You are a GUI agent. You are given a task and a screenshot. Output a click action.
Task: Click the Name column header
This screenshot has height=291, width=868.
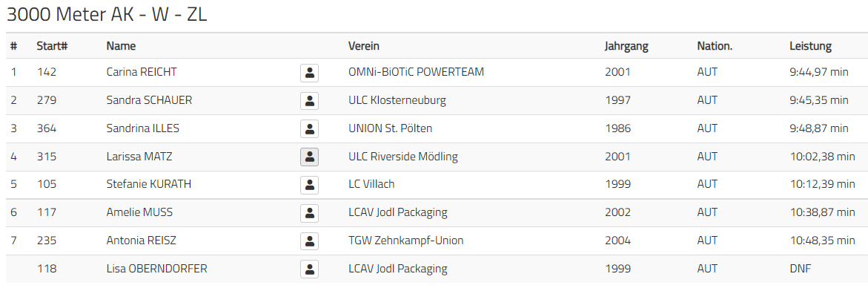(121, 46)
